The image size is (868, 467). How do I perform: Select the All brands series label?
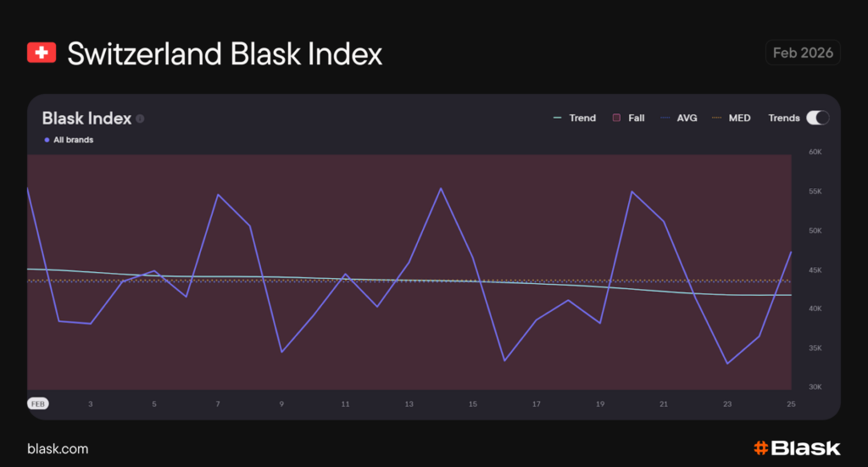[x=73, y=140]
